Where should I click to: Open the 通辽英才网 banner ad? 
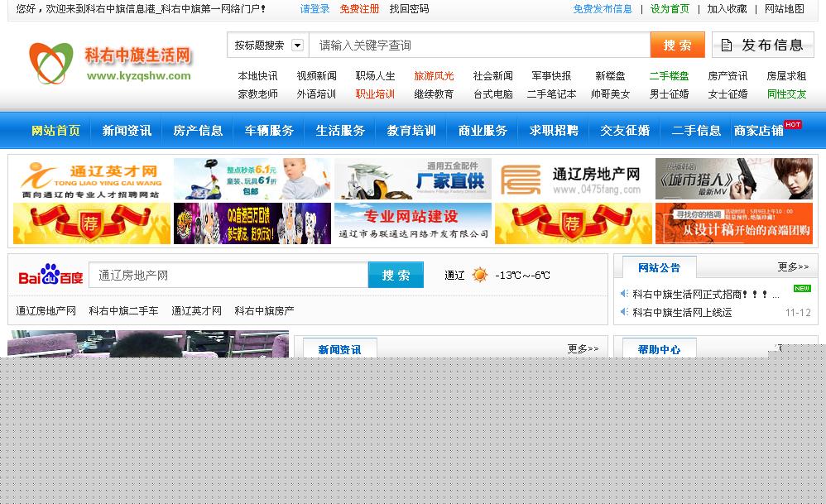point(91,180)
